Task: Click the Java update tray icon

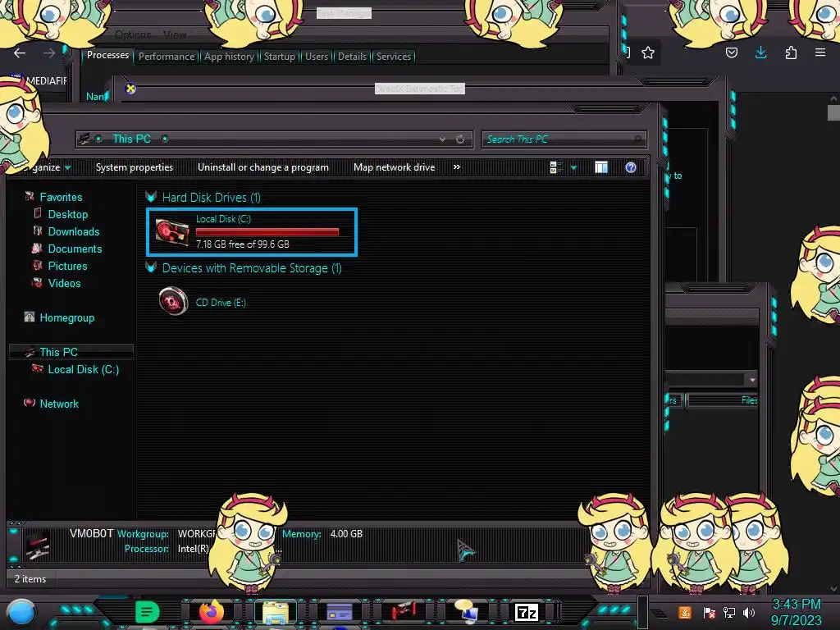Action: 685,612
